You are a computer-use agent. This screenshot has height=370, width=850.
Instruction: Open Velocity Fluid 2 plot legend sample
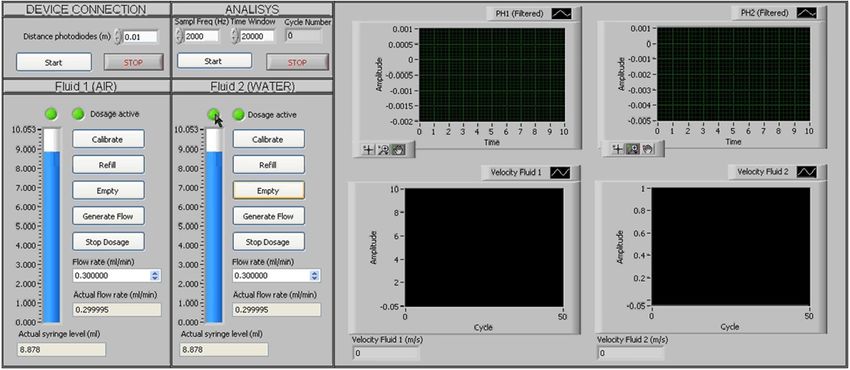807,172
